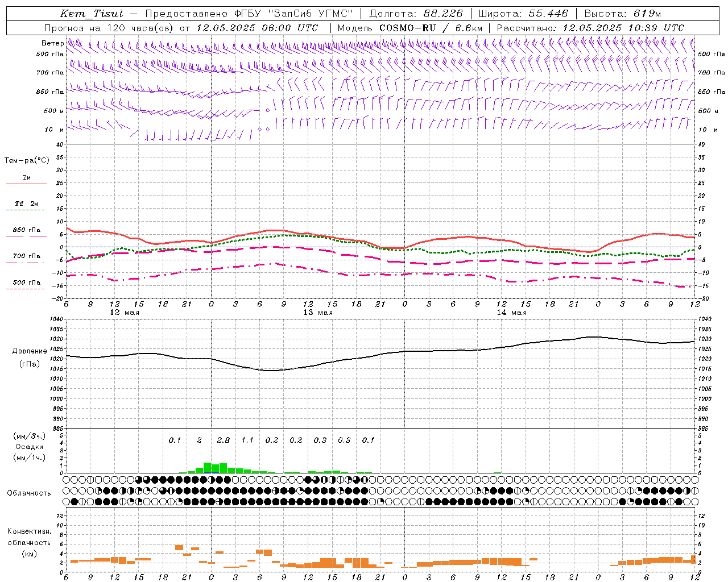Screen dimensions: 728x582
Task: Click the station name Kem_Tisul in header
Action: tap(92, 14)
